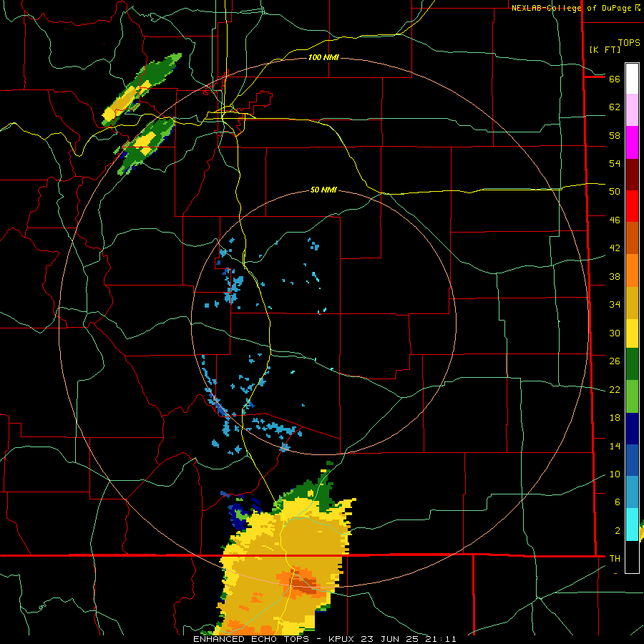Click the black TH legend swatch
644x644 pixels.
pyautogui.click(x=632, y=557)
